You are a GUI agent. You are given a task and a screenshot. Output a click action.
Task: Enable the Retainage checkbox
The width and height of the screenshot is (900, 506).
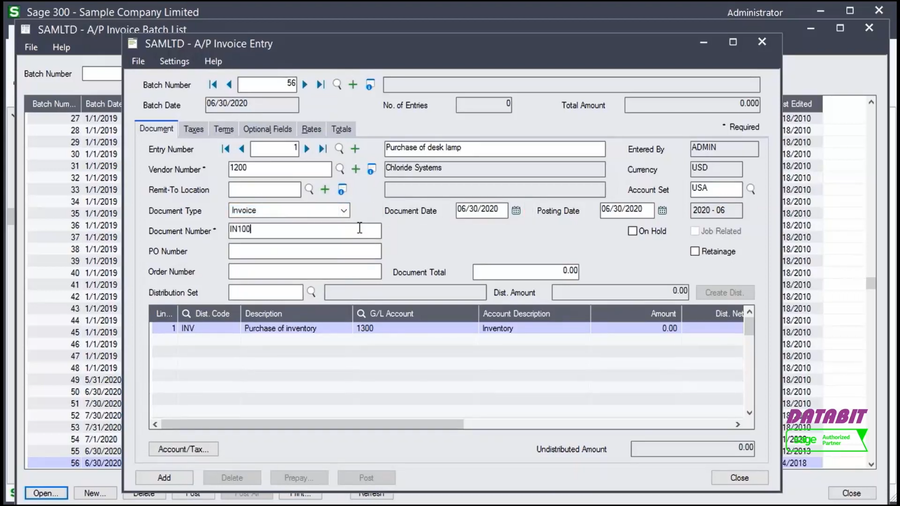(x=695, y=251)
